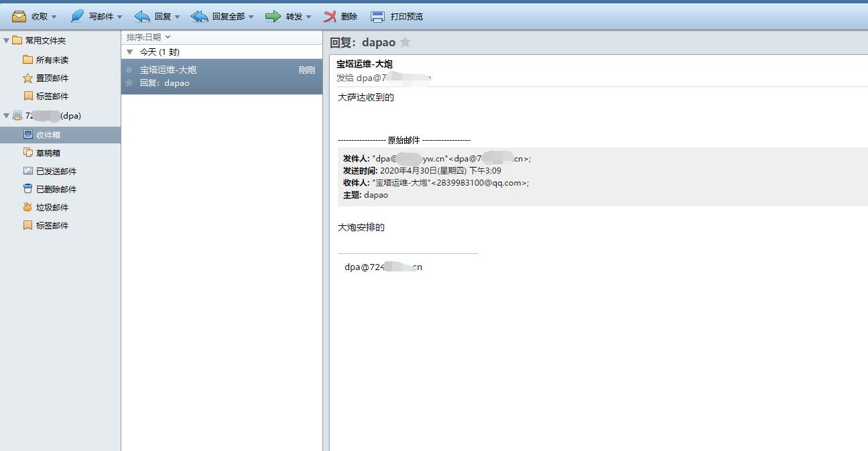Select the 常用文件夹 folder heading

[46, 41]
